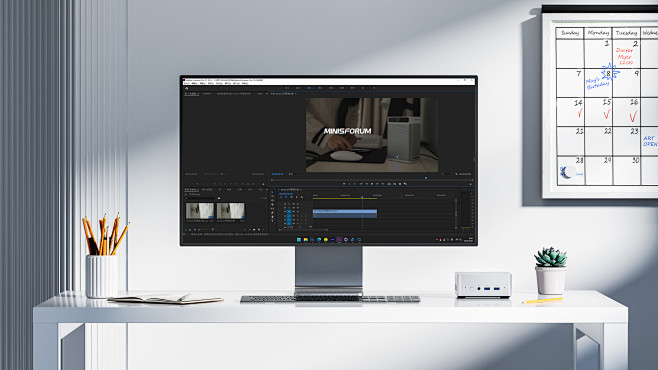Open File Explorer from the taskbar
Screen dimensions: 658x370
306,240
